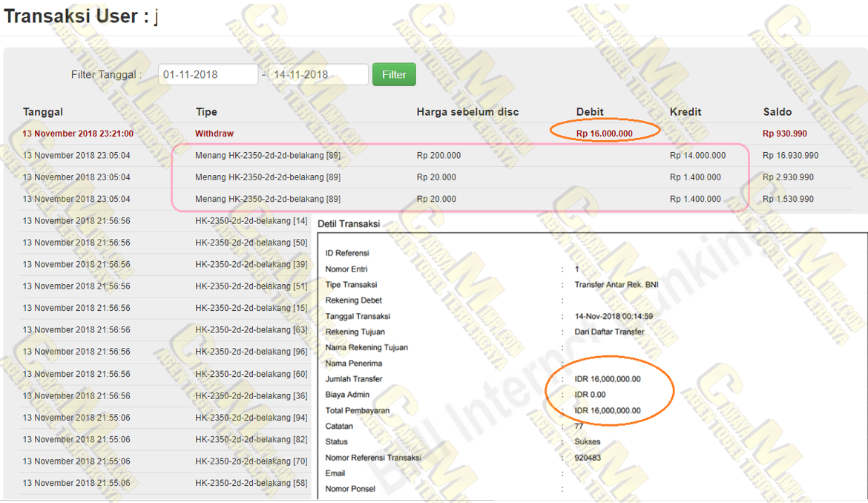
Task: Click the start date field 01-11-2018
Action: tap(208, 75)
